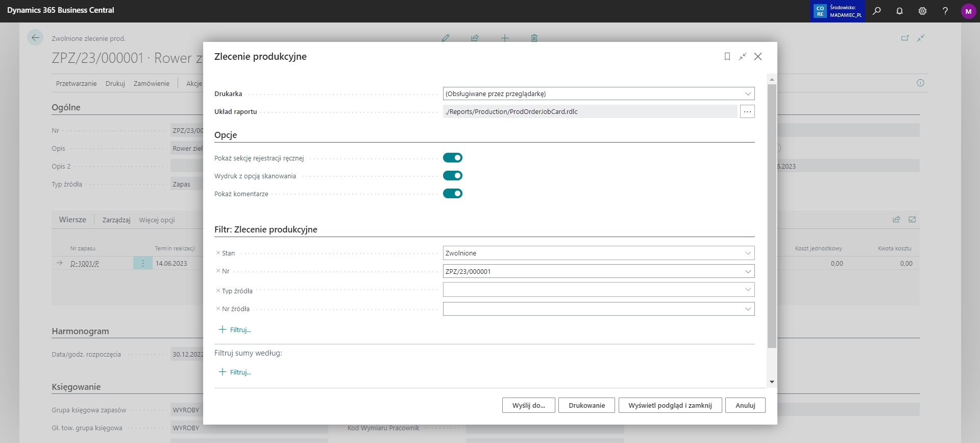980x443 pixels.
Task: Open row options three dots for D-1001/P
Action: point(143,263)
